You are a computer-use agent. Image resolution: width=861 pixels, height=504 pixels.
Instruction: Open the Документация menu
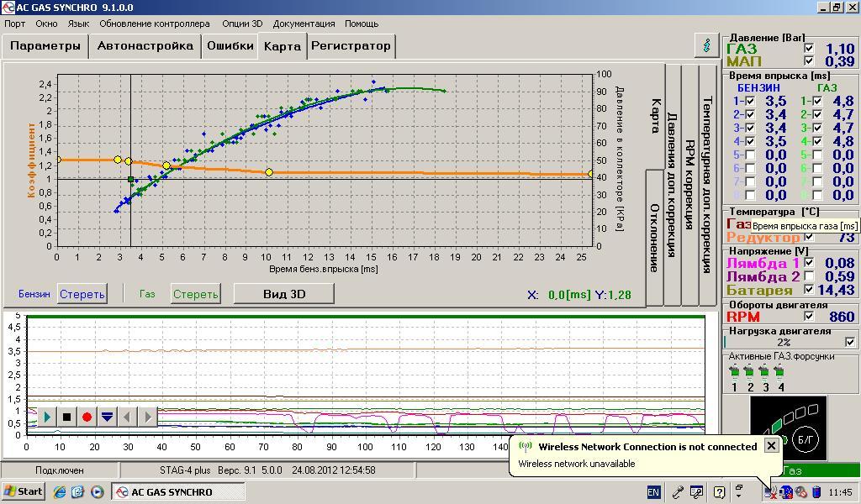(x=304, y=24)
